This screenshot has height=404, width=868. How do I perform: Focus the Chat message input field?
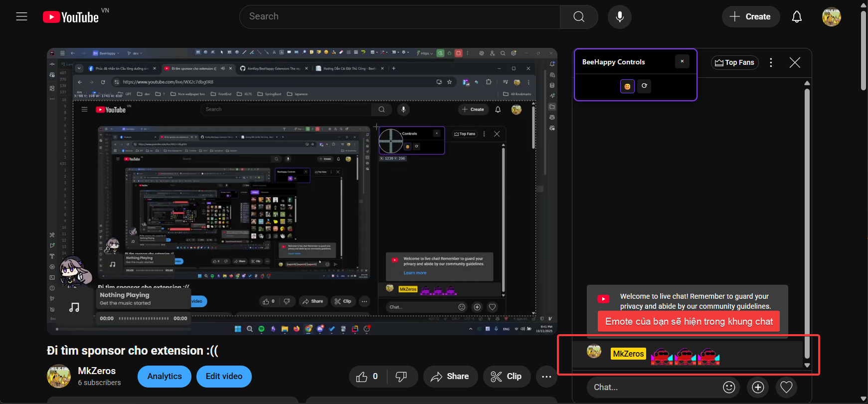[x=653, y=387]
